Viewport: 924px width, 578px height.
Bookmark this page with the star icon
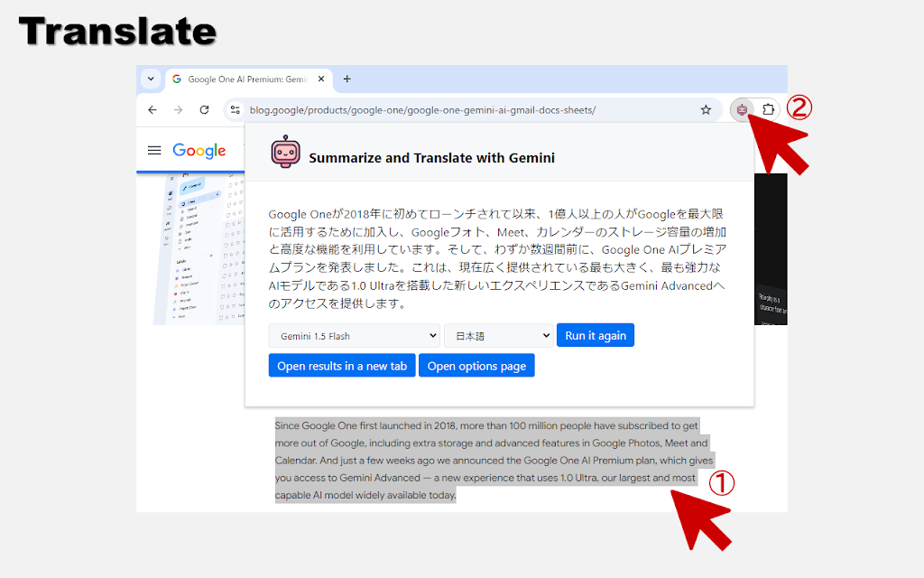[706, 109]
